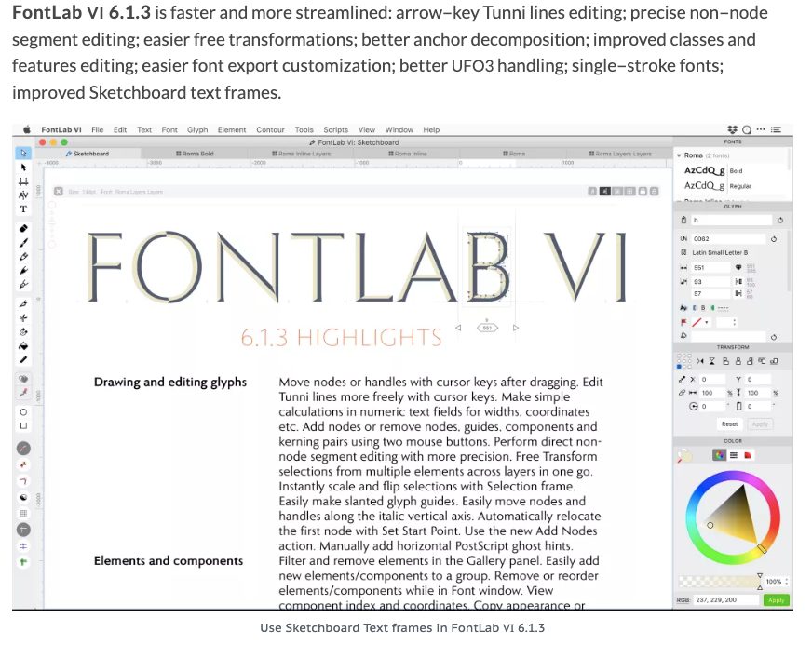Pick the Eraser tool
The height and width of the screenshot is (645, 812).
tap(23, 228)
